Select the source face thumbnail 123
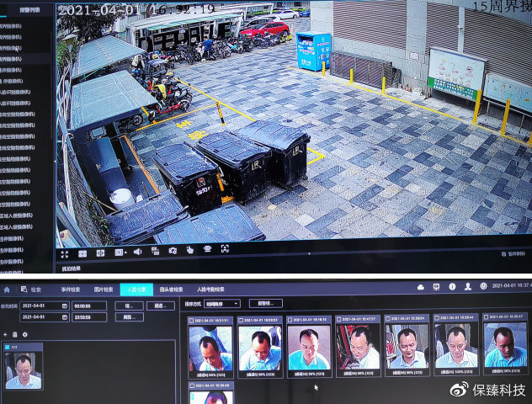Viewport: 532px width, 404px height. pos(24,370)
